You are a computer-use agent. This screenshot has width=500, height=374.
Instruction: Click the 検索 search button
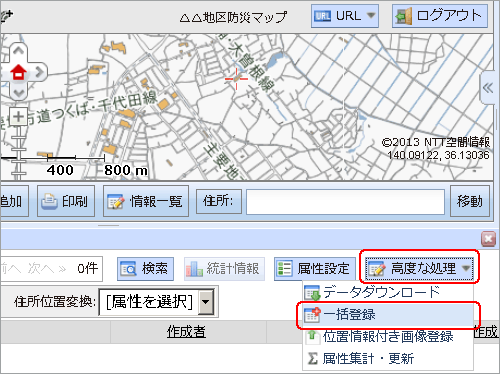coord(145,268)
